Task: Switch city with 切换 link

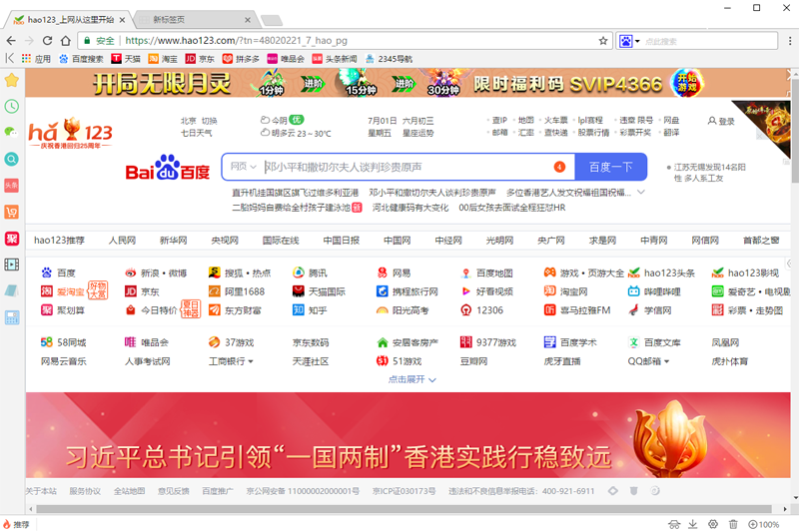Action: [x=209, y=121]
